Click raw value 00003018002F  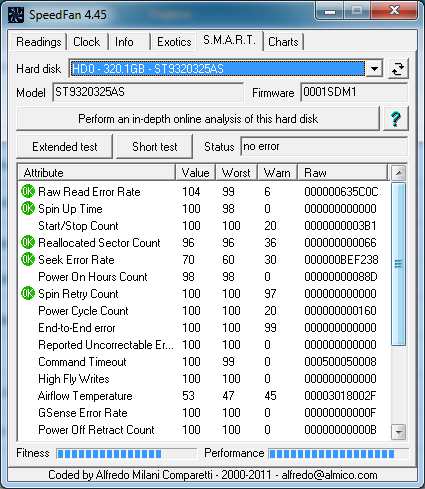[x=340, y=396]
